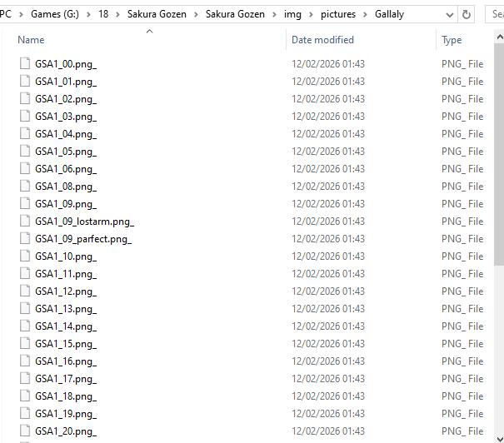Screen dimensions: 504x443
Task: Expand the chevron after folder 18
Action: point(117,14)
